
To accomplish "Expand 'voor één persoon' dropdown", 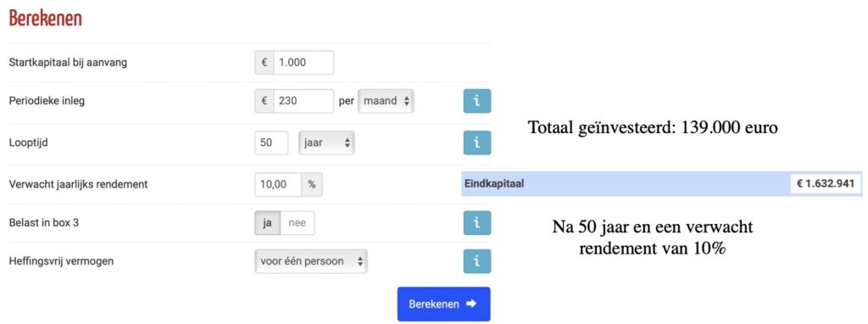I will (311, 261).
